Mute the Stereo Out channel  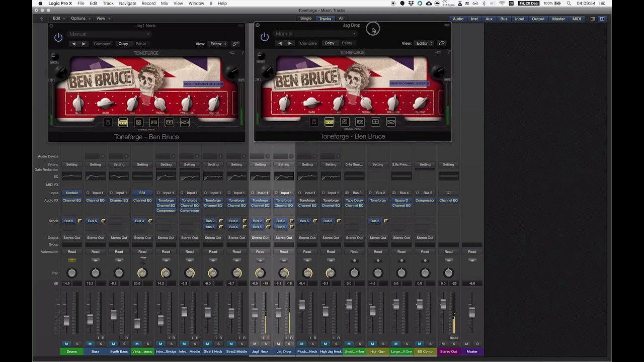click(443, 344)
